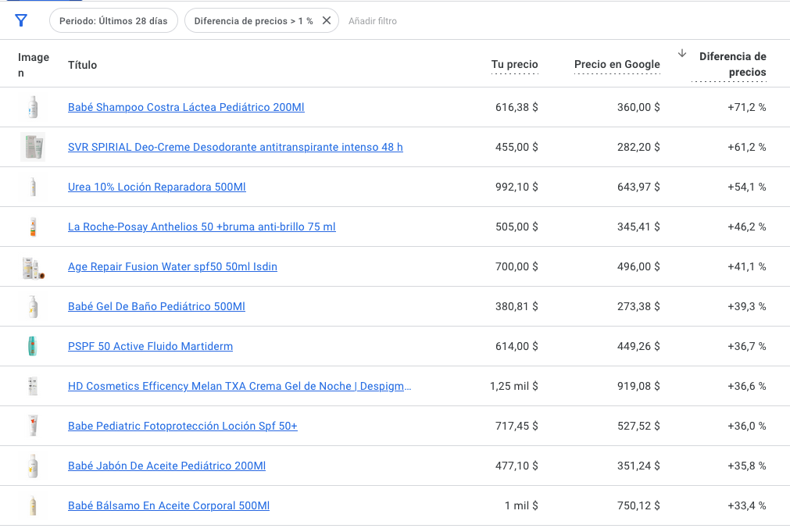Open Babé Jabón De Aceite Pediátrico link
Image resolution: width=790 pixels, height=532 pixels.
(x=166, y=466)
